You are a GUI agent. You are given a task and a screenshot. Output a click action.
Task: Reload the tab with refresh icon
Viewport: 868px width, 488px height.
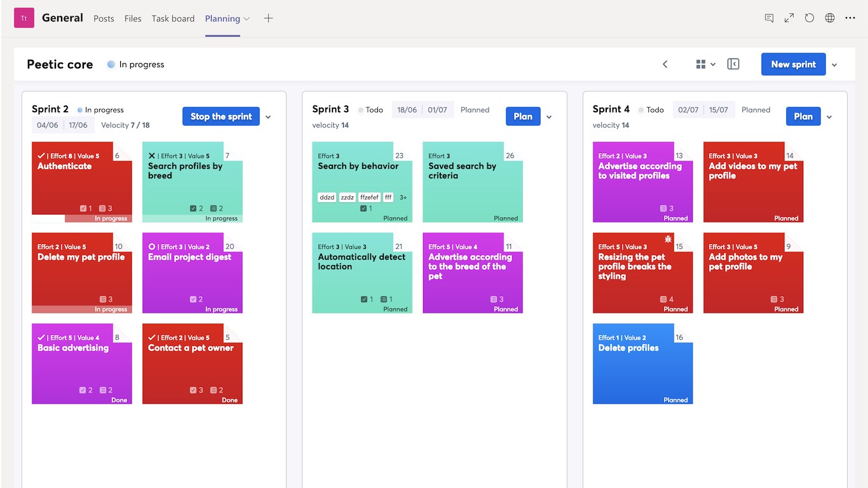tap(810, 18)
